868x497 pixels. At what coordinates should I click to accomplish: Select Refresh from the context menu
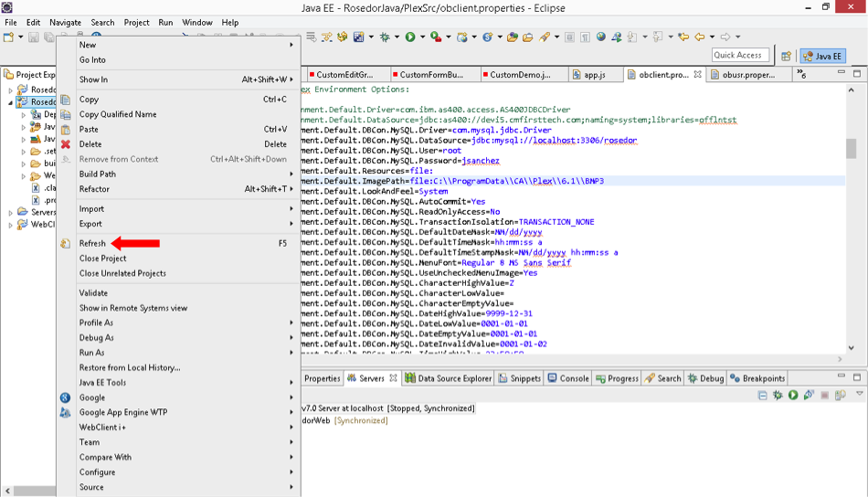coord(92,244)
